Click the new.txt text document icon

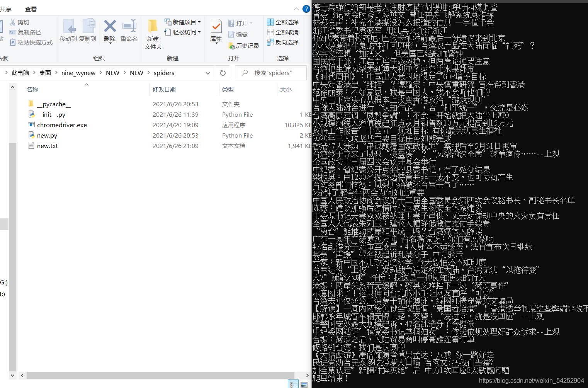pos(31,145)
